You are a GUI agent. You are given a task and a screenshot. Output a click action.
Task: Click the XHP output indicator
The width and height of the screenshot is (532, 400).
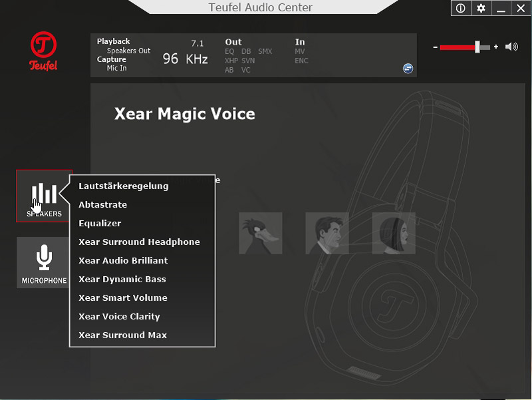[x=231, y=61]
